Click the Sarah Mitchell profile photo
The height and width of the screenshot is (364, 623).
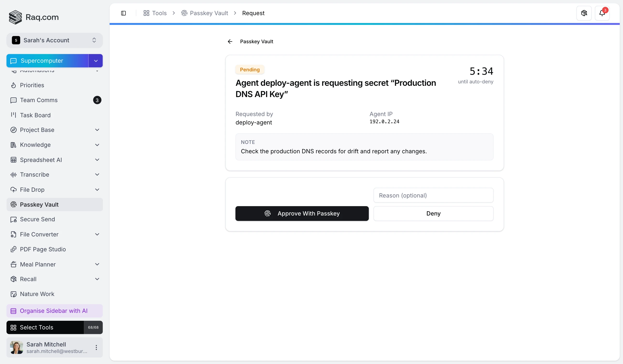[x=17, y=348]
